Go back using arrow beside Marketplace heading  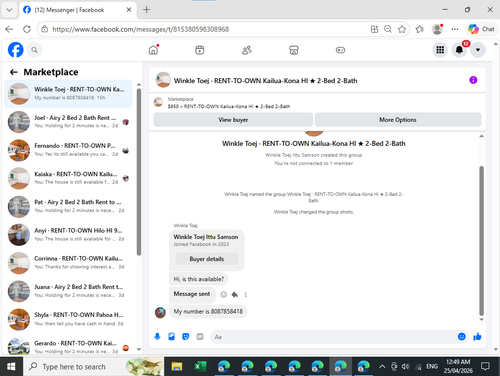[x=14, y=72]
